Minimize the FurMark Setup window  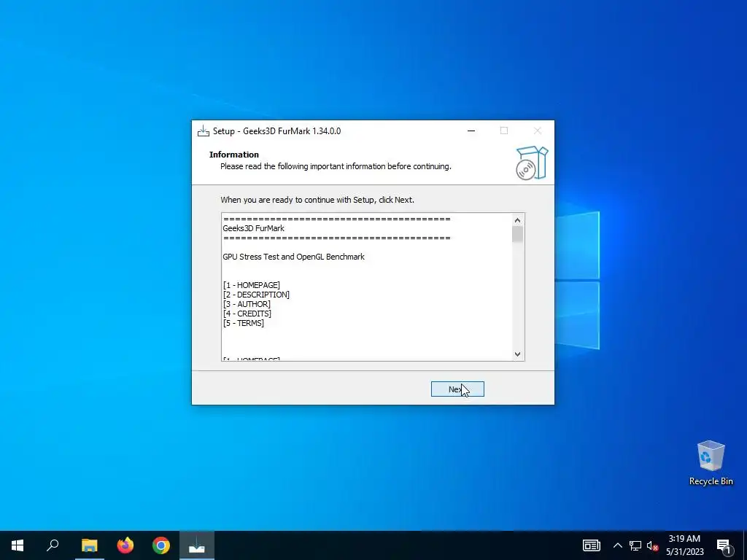[471, 131]
